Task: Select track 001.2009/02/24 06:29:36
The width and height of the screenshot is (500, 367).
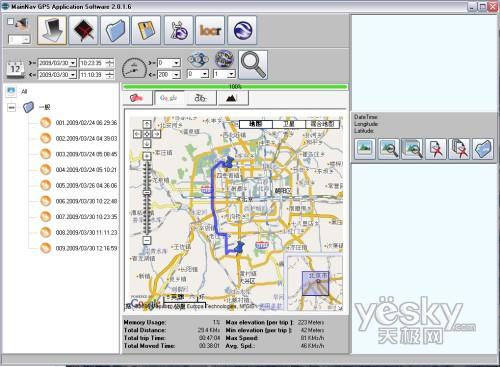Action: (86, 123)
